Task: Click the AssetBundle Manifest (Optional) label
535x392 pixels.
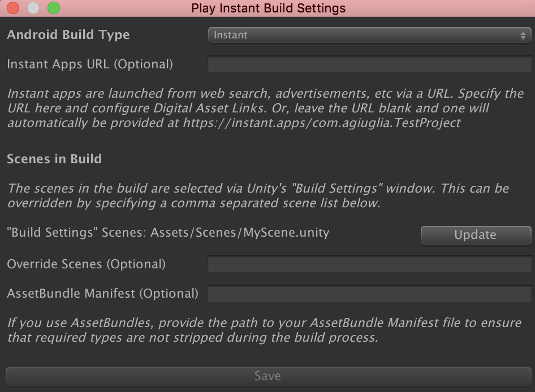Action: coord(102,294)
